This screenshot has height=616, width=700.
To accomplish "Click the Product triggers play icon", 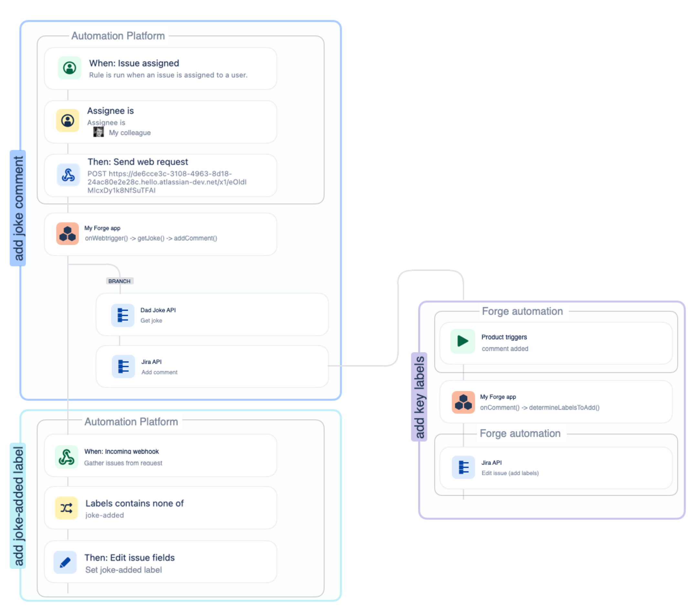I will (463, 341).
